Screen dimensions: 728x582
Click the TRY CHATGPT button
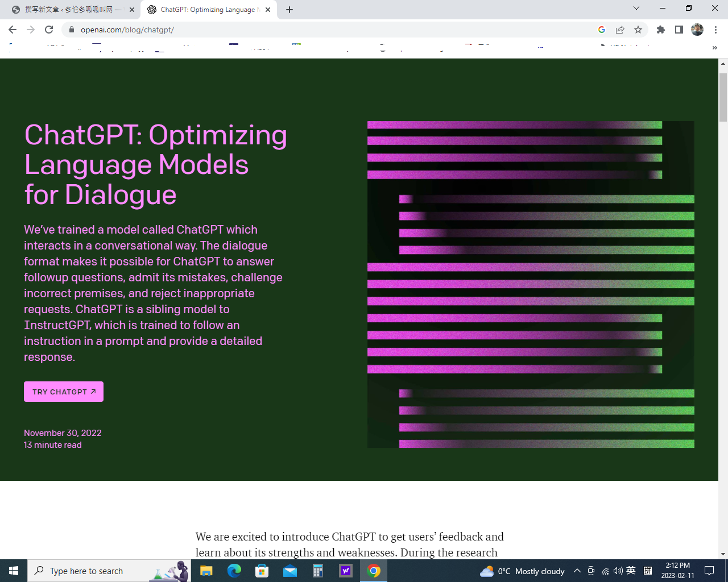point(64,392)
